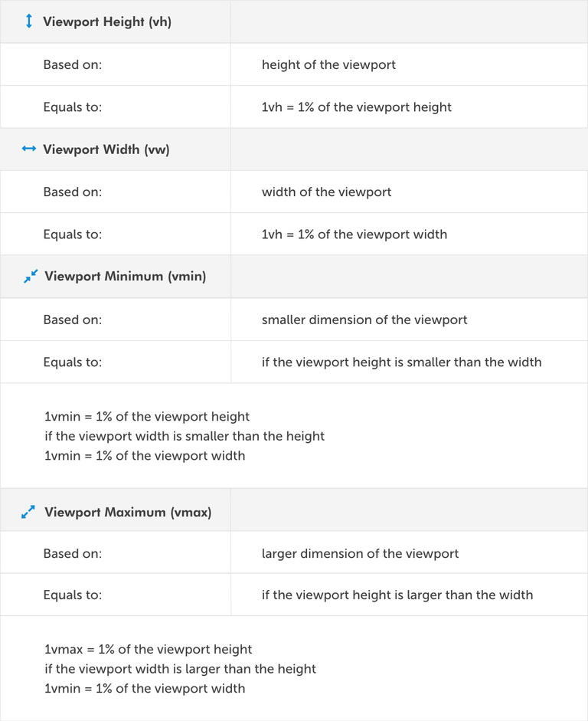Select the Viewport Height (vh) heading

coord(107,21)
